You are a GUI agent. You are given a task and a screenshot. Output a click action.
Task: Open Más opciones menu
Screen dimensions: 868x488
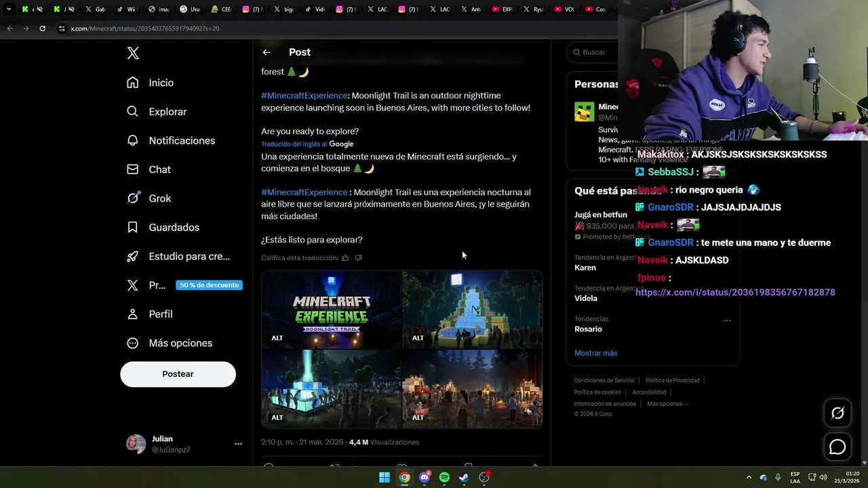coord(170,343)
